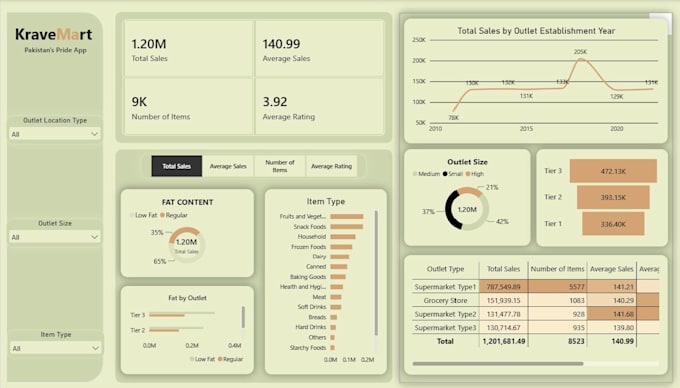Select the Supermarket Type1 row
This screenshot has width=680, height=388.
536,287
